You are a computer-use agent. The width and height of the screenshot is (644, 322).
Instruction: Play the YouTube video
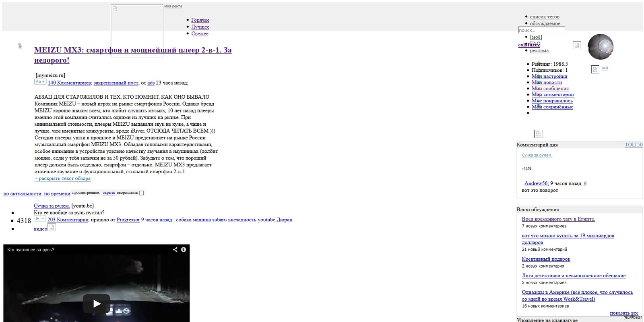coord(97,303)
